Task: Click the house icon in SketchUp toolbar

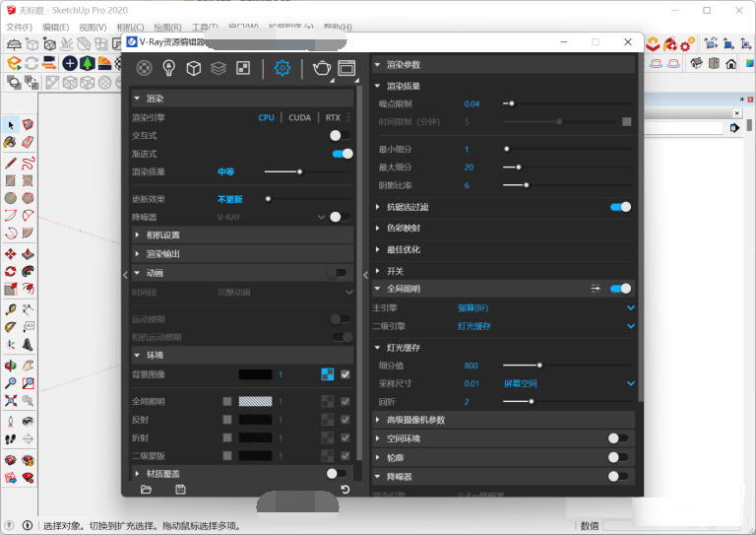Action: (731, 64)
